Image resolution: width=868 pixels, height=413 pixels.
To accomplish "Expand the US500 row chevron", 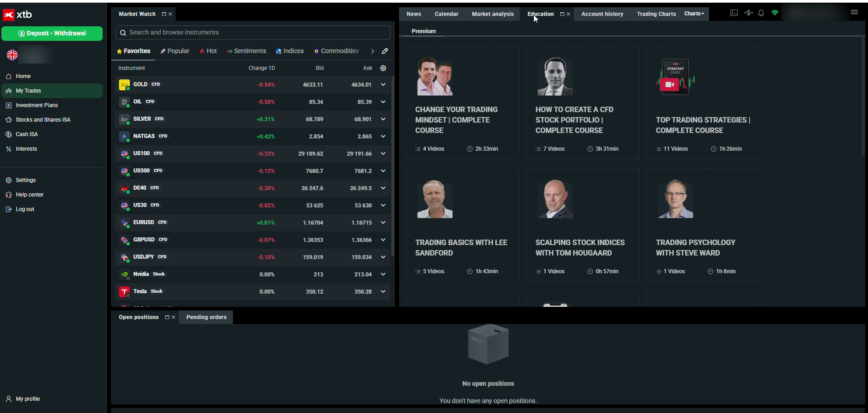I will (383, 171).
